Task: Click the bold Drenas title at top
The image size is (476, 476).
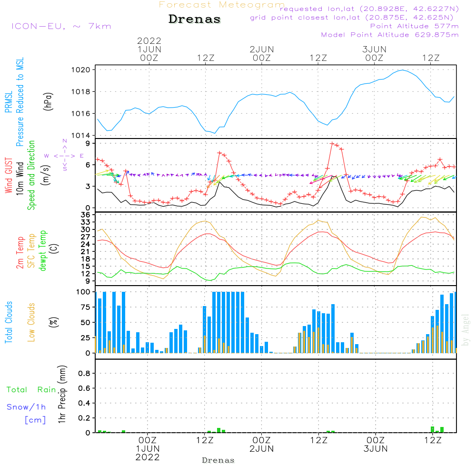Action: (x=195, y=20)
